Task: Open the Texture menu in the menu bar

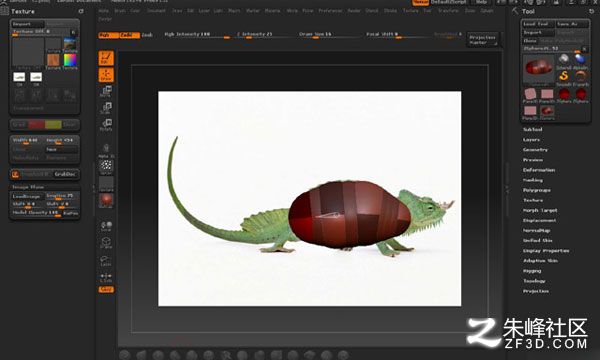Action: click(x=410, y=11)
